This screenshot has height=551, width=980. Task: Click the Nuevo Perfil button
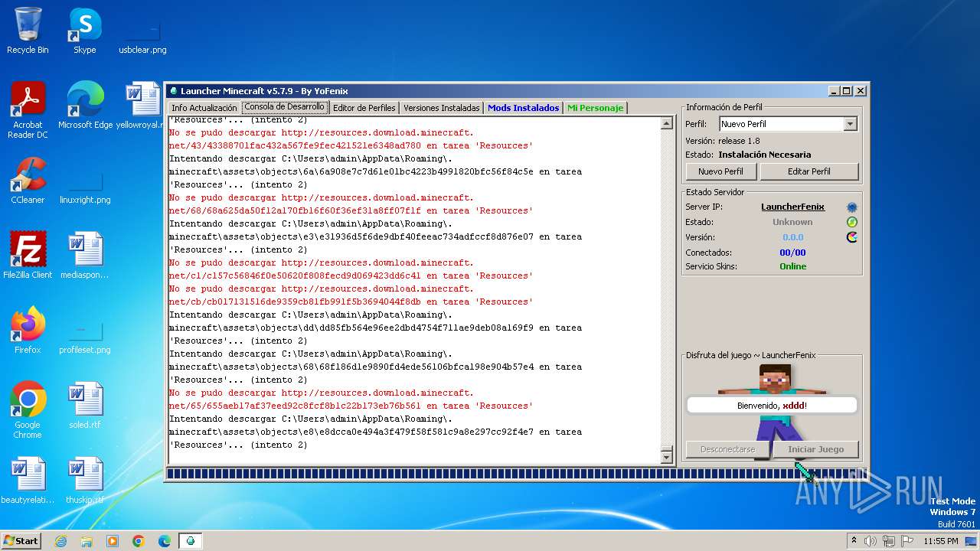tap(720, 171)
